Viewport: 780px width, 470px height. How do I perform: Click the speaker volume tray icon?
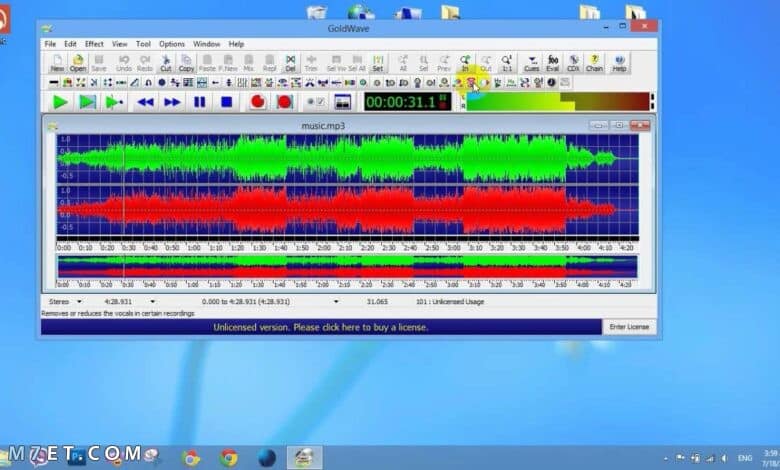pyautogui.click(x=724, y=458)
